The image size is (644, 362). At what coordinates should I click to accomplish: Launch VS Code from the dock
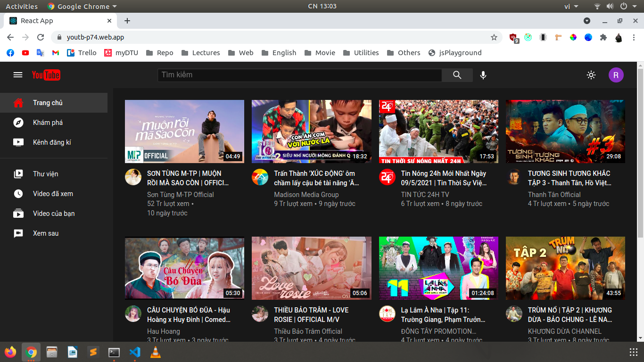click(135, 352)
